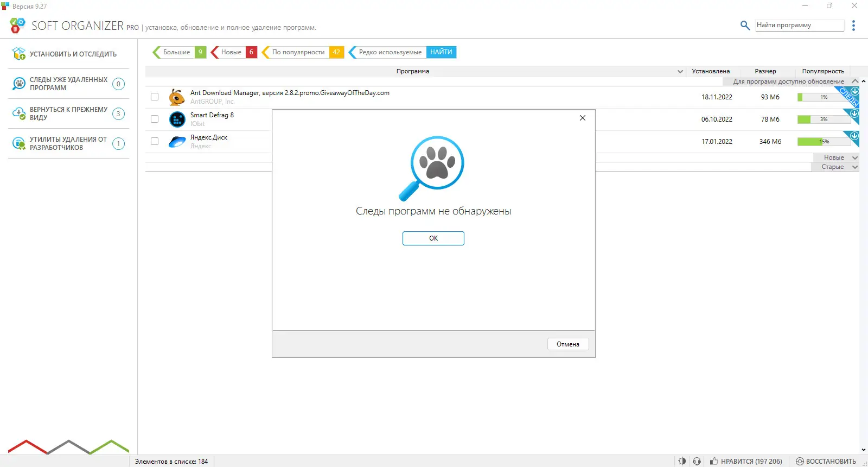Click the magnifier search icon near 'Найти программу'
Viewport: 868px width, 467px height.
point(745,25)
